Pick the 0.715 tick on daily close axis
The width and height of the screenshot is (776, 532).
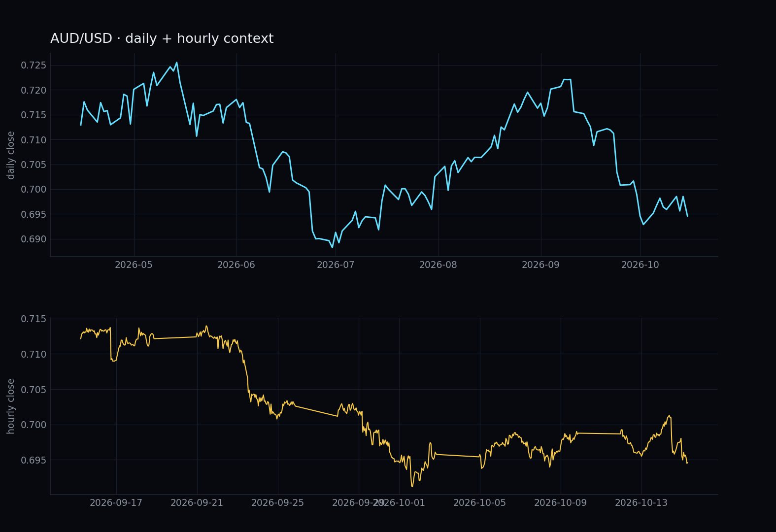pos(34,115)
